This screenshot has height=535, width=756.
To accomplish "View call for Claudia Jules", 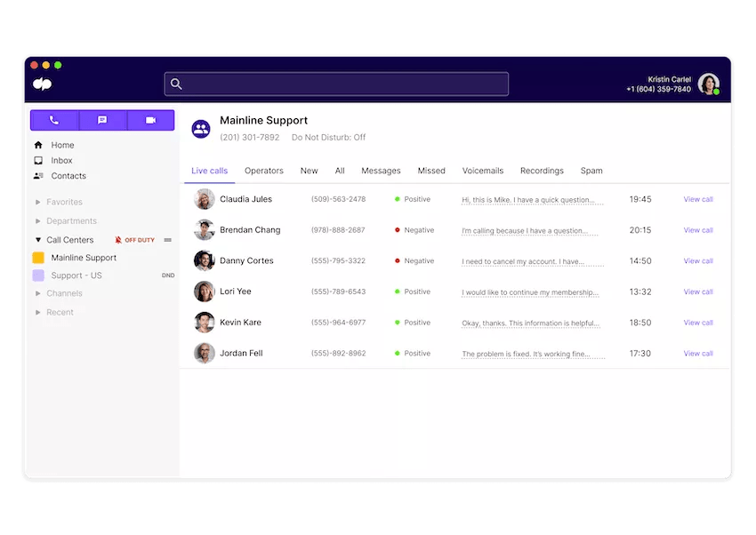I will click(x=698, y=199).
